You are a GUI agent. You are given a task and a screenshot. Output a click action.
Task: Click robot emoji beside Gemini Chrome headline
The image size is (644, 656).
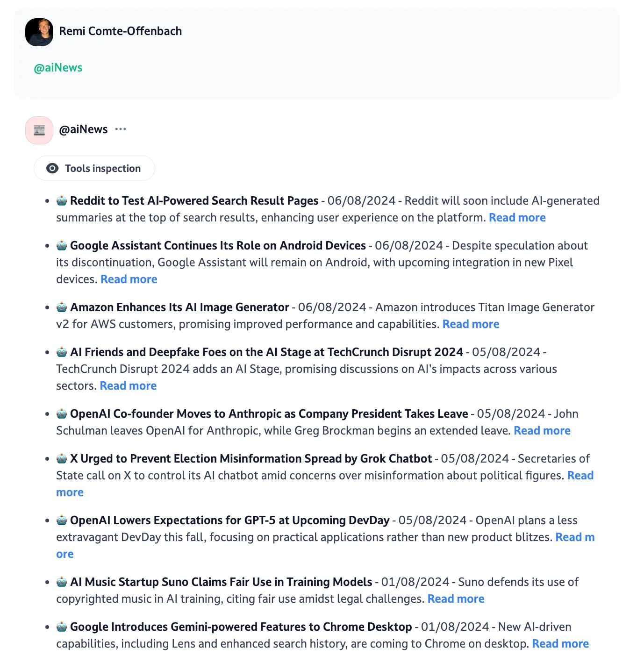[x=62, y=627]
